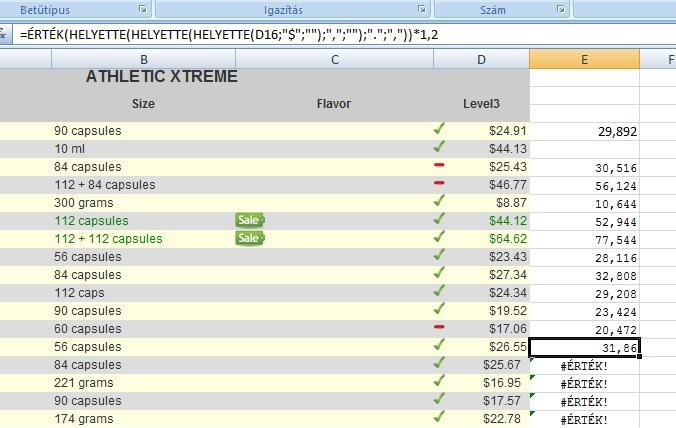676x428 pixels.
Task: Select the cell with value 23,424
Action: [x=584, y=311]
